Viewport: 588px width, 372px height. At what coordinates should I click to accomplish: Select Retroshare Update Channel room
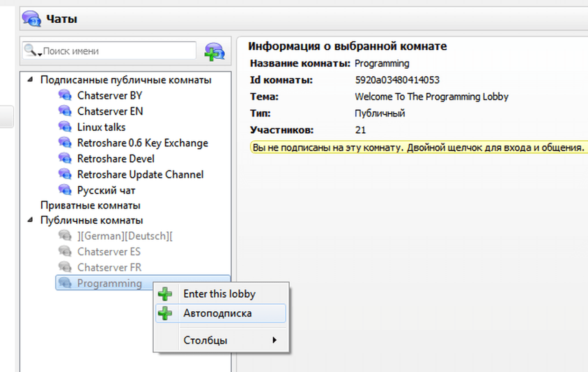pyautogui.click(x=140, y=174)
